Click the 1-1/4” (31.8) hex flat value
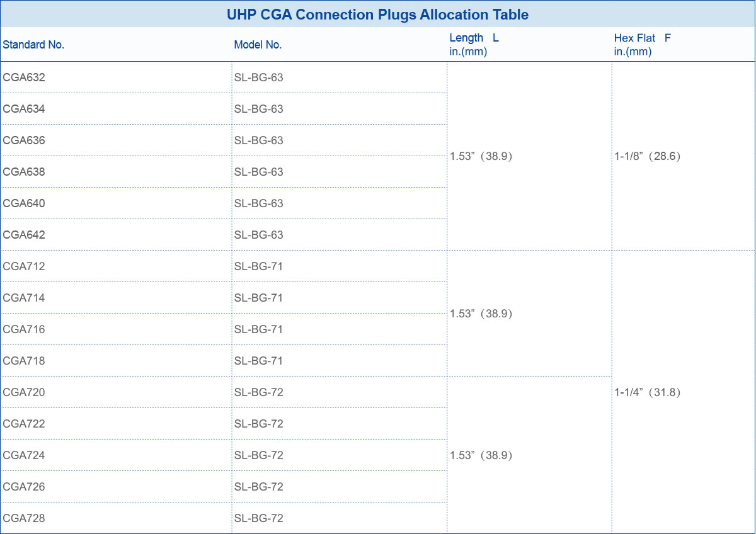Screen dimensions: 756x534 [648, 392]
